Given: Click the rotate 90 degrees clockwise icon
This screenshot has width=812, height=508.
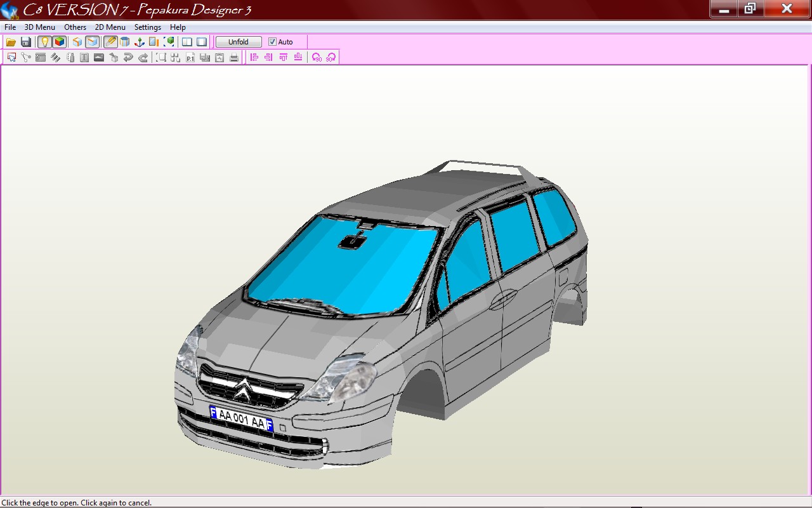Looking at the screenshot, I should tap(331, 58).
